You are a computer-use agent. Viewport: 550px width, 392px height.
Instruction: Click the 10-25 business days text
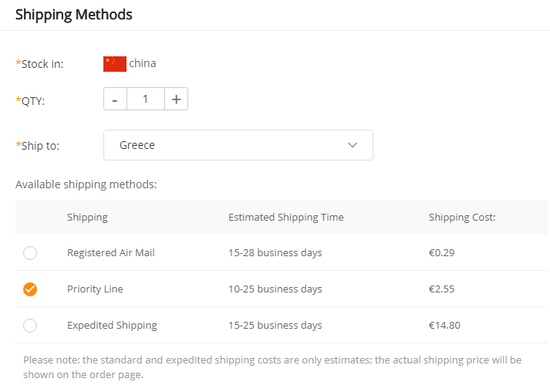275,289
